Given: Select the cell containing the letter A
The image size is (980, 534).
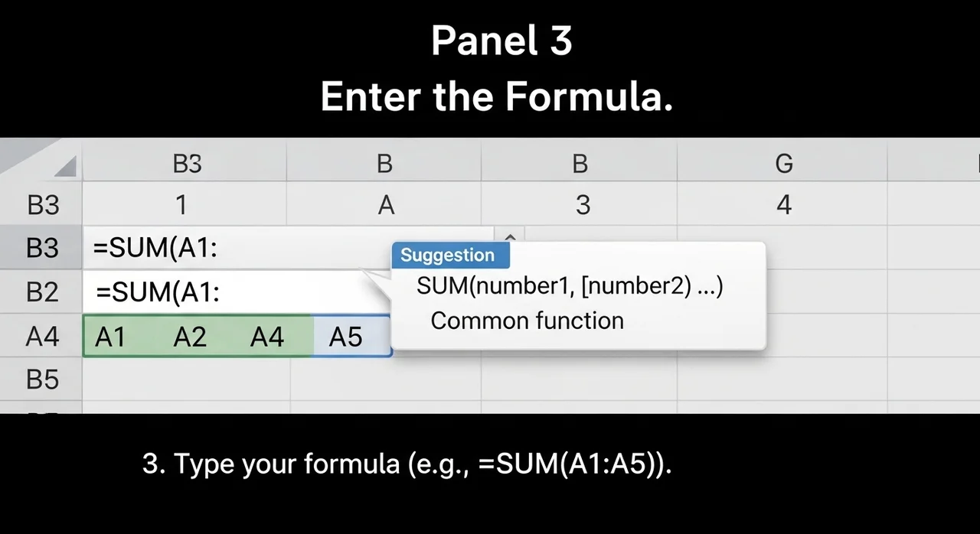Looking at the screenshot, I should point(386,205).
